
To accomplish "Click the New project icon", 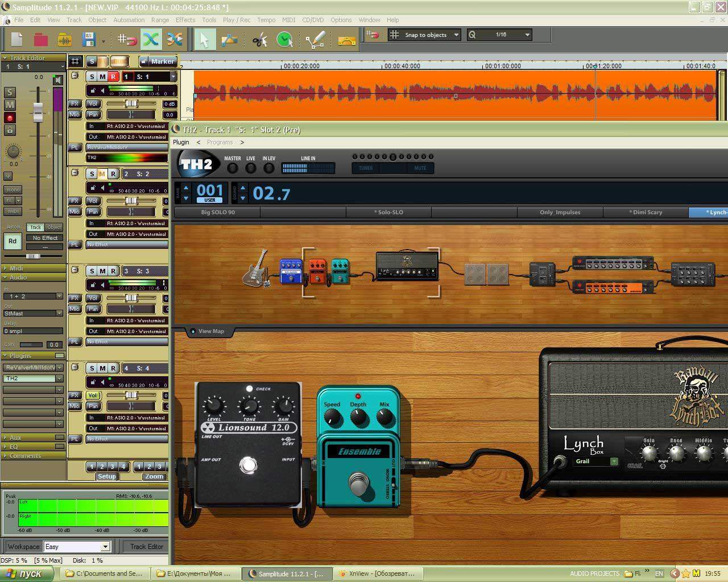I will pyautogui.click(x=16, y=39).
